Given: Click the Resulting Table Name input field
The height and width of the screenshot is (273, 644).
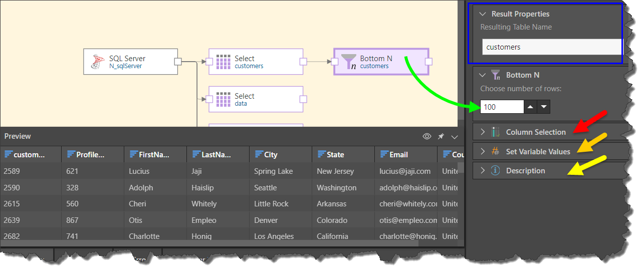Looking at the screenshot, I should (551, 47).
